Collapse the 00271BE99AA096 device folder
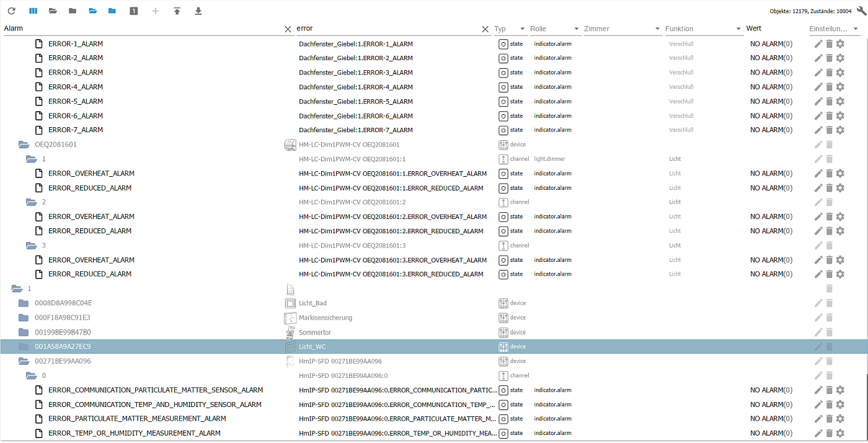The image size is (868, 443). coord(24,361)
